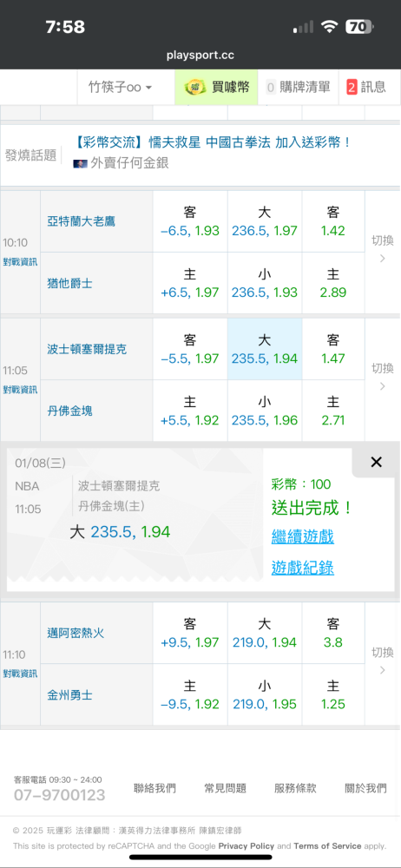Select 小 219.0, 1.95 under option
401x868 pixels.
[265, 695]
